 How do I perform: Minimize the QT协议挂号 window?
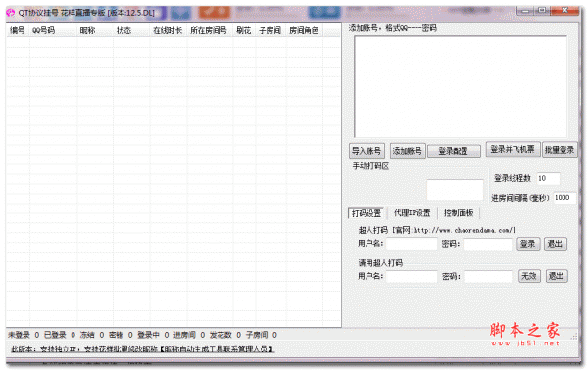pos(525,11)
